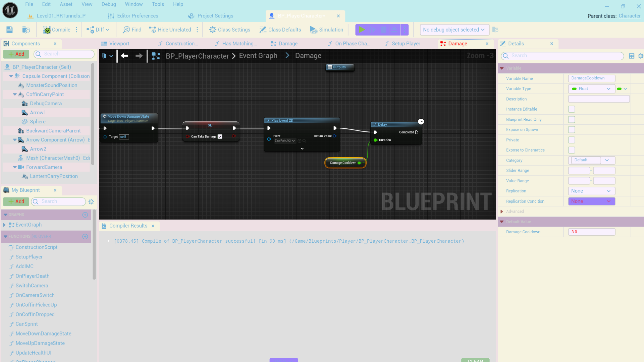Click the Unreal Engine logo icon

pos(10,10)
